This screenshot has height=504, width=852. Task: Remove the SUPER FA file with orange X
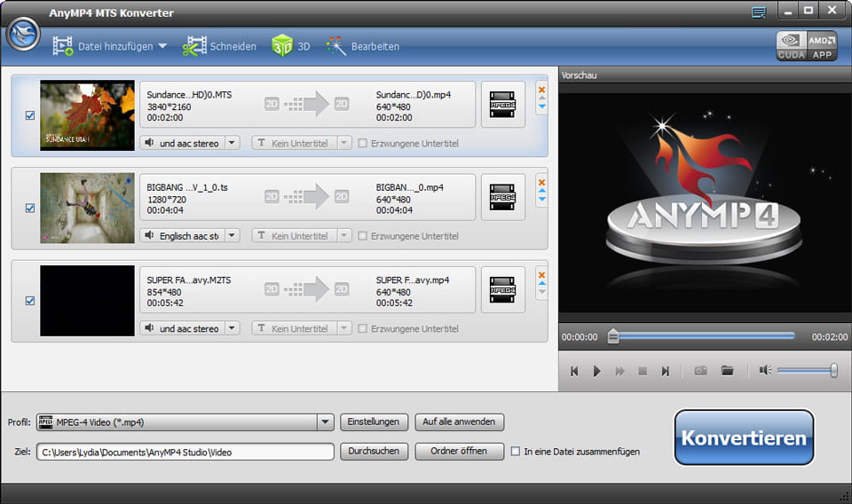click(541, 275)
